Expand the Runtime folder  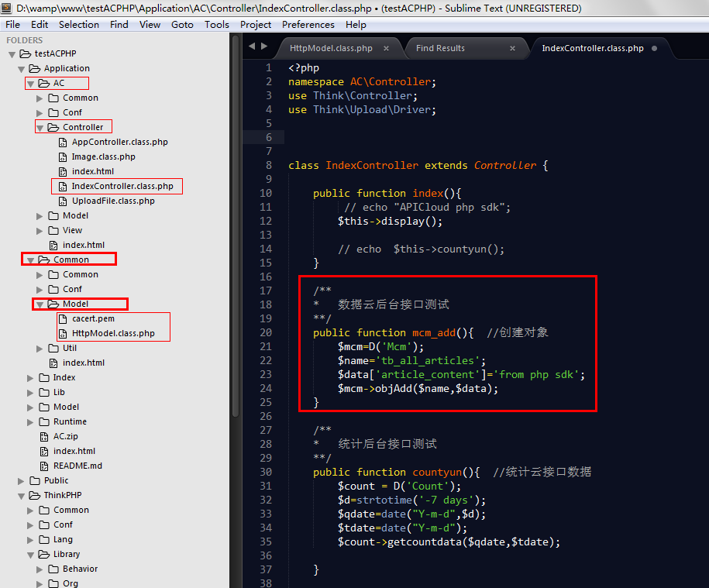pos(31,421)
